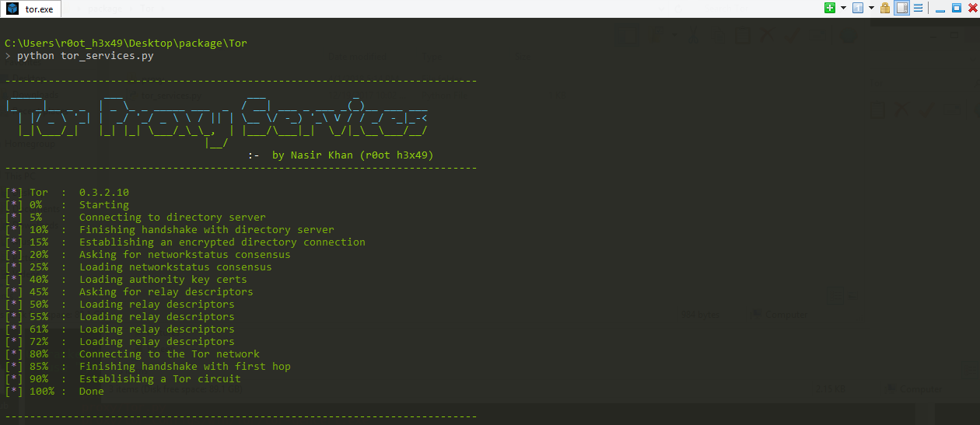Click 'Asking for relay descriptors' line
Viewport: 980px width, 425px height.
coord(129,292)
